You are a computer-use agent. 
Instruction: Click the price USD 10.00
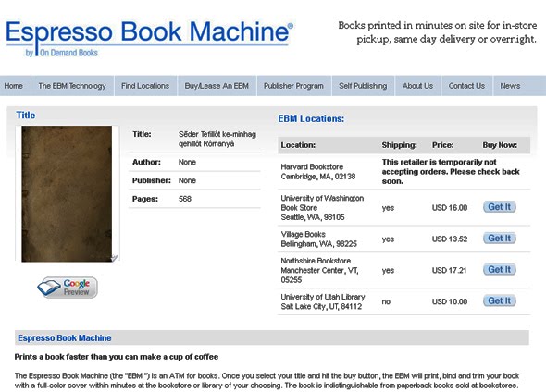450,301
